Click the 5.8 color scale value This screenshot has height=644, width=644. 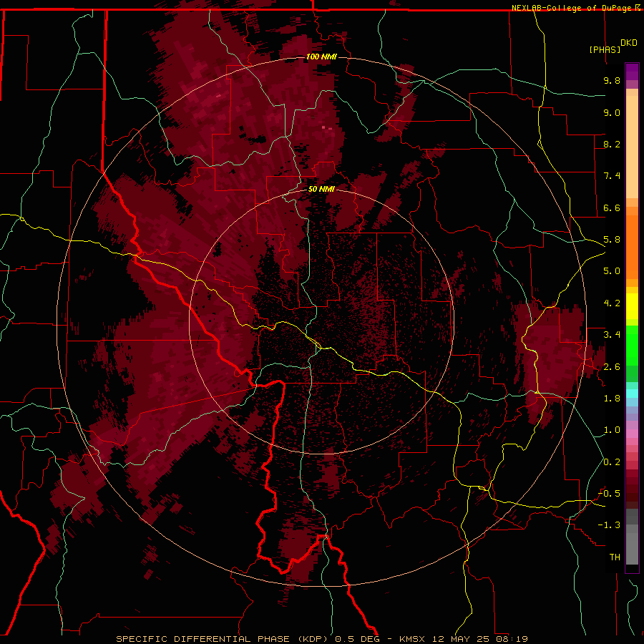(612, 240)
